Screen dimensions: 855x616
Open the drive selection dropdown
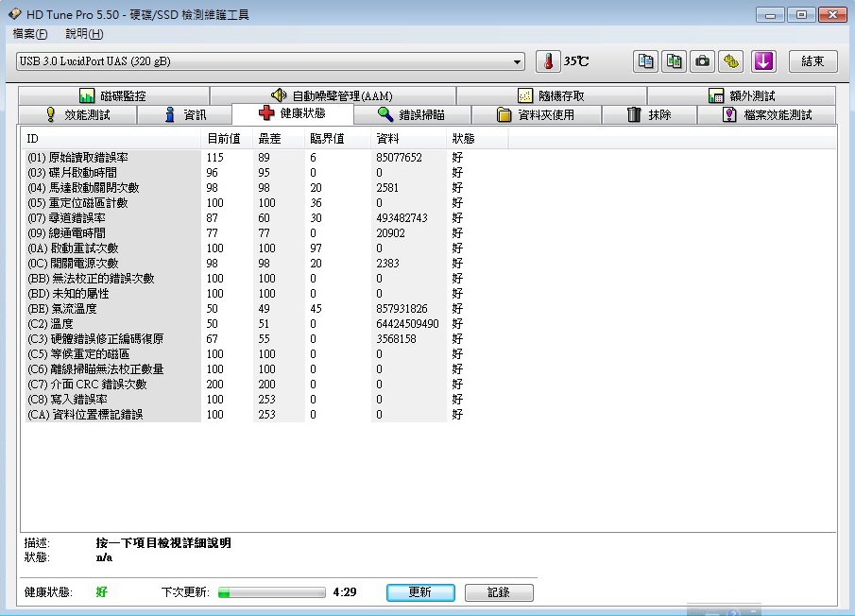pos(270,61)
